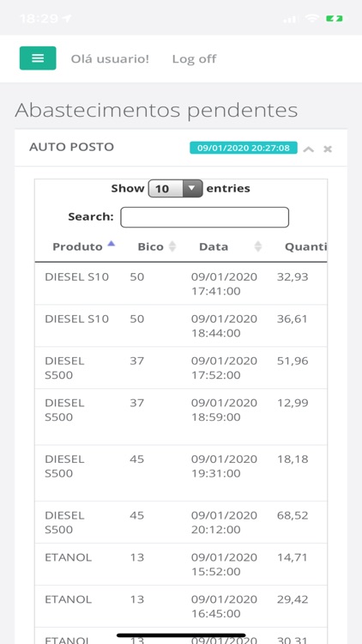
Task: Click the Abastecimentos pendentes heading
Action: [x=156, y=110]
